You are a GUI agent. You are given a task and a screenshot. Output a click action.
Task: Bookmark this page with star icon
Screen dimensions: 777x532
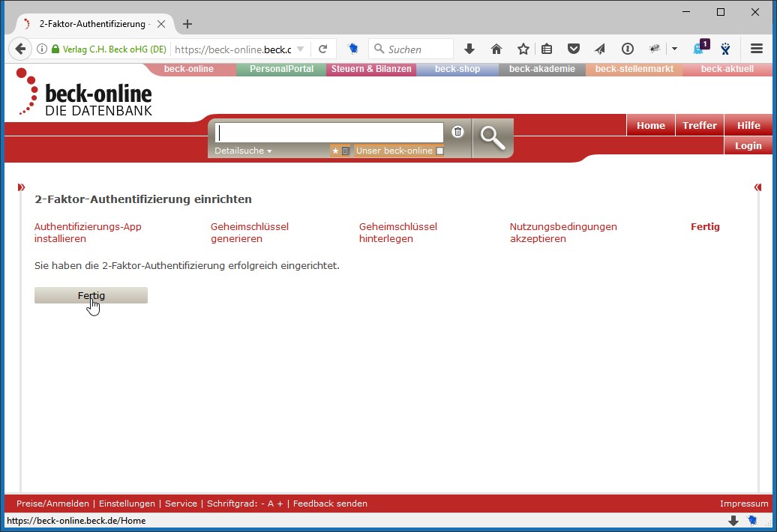point(523,49)
